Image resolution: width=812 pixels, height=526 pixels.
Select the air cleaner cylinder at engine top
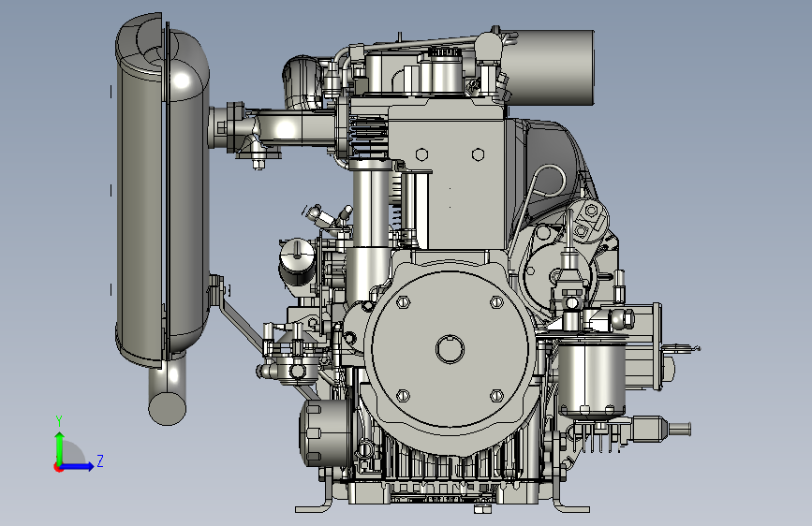[x=547, y=67]
